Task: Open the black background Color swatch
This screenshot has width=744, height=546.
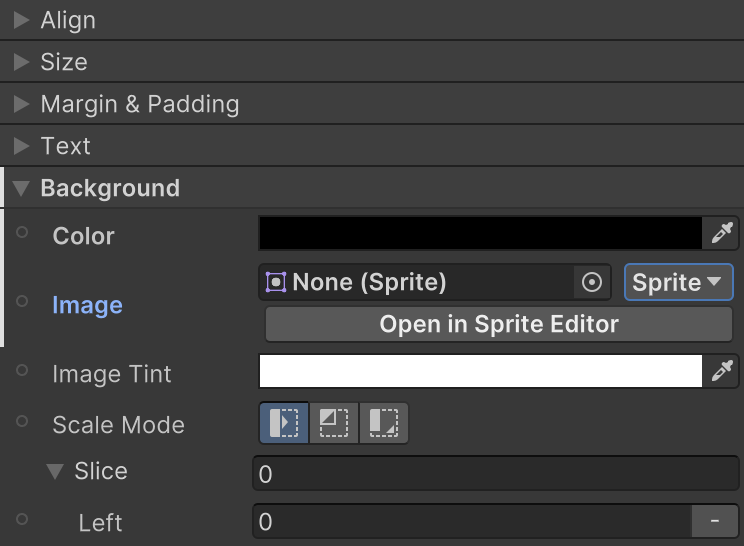Action: pos(480,233)
